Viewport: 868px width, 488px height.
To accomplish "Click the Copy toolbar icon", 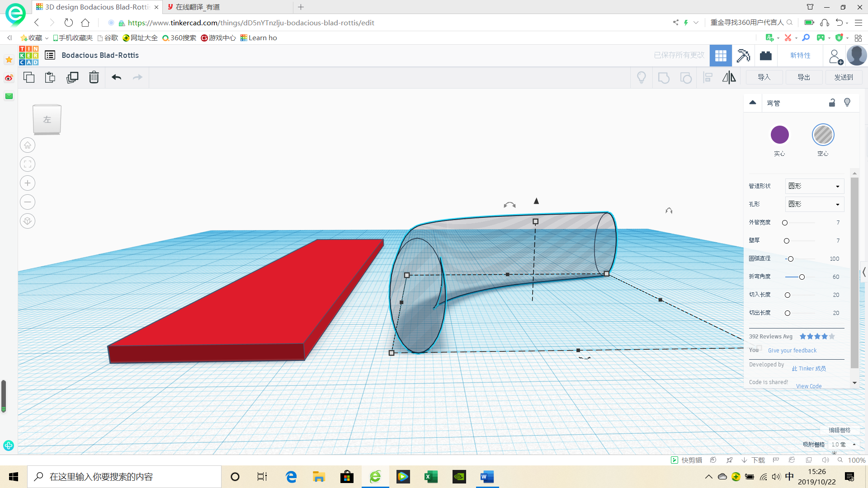I will (x=28, y=77).
